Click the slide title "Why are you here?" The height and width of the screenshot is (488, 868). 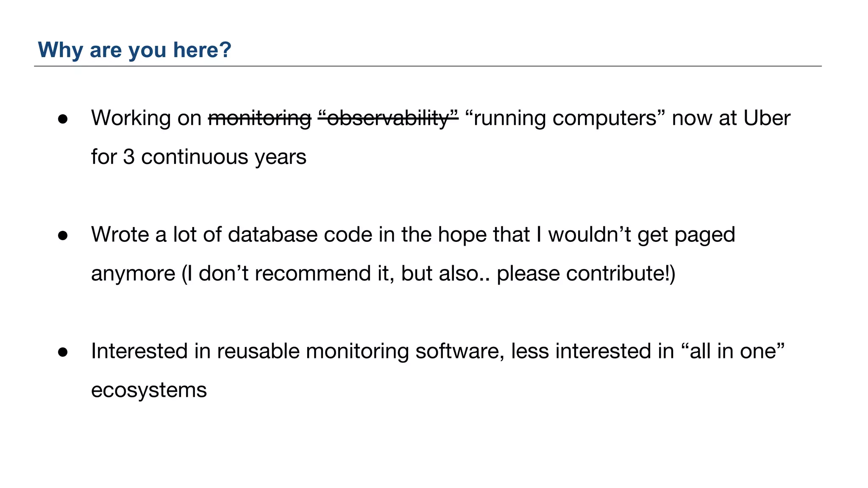click(134, 50)
